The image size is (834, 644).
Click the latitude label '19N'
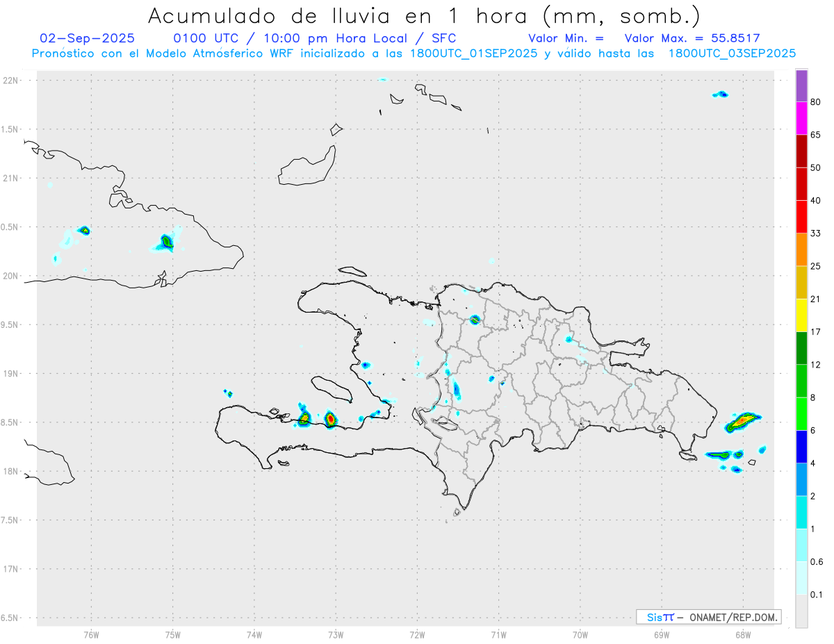click(11, 374)
